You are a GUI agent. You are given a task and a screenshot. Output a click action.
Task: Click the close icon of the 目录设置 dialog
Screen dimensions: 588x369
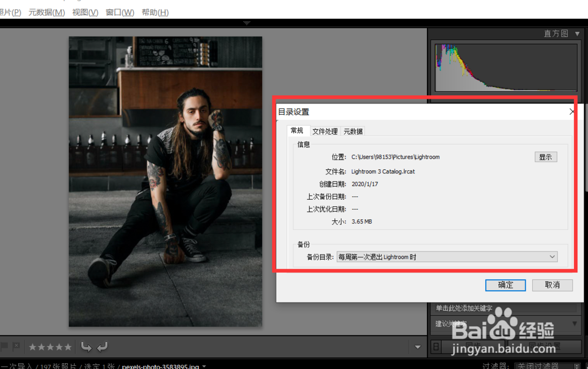pyautogui.click(x=571, y=111)
